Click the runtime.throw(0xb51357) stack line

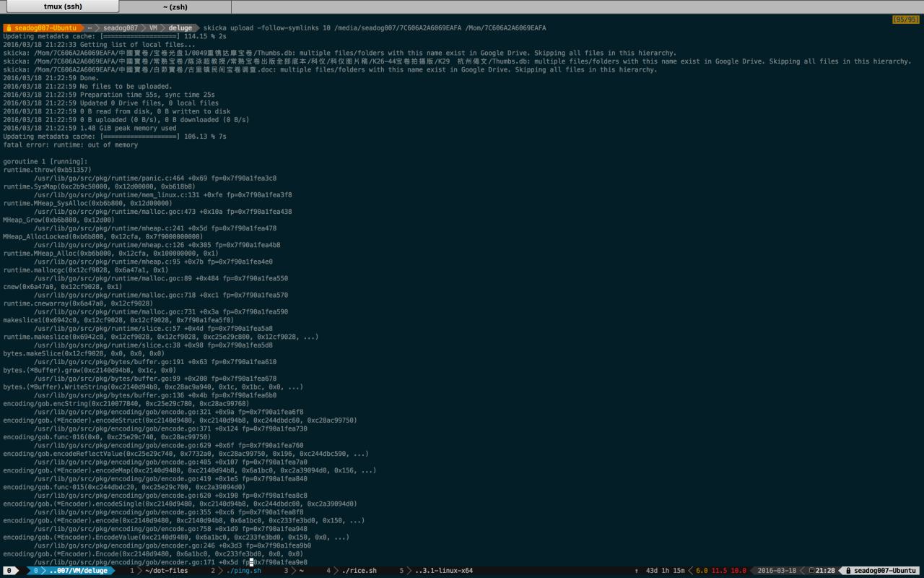[x=47, y=170]
